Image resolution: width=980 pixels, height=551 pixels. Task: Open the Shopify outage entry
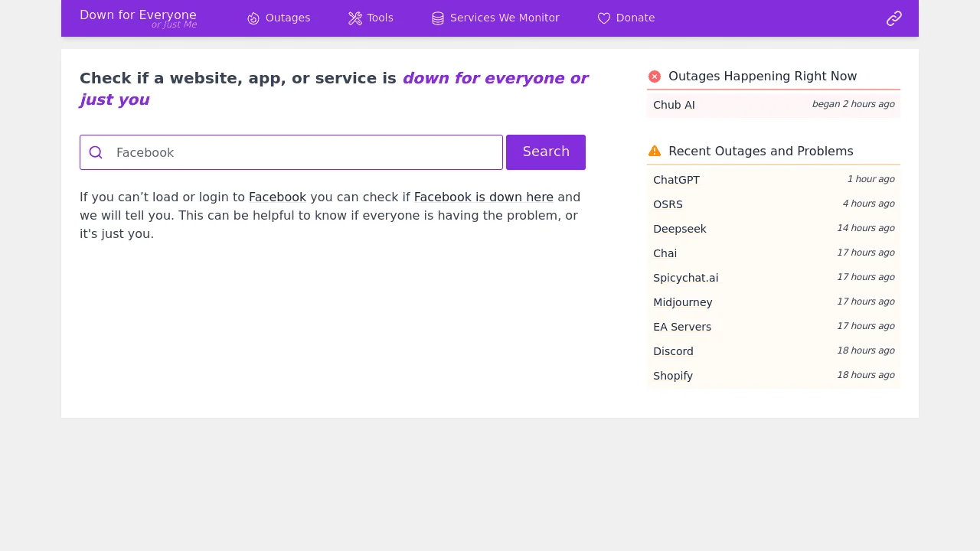pos(673,376)
